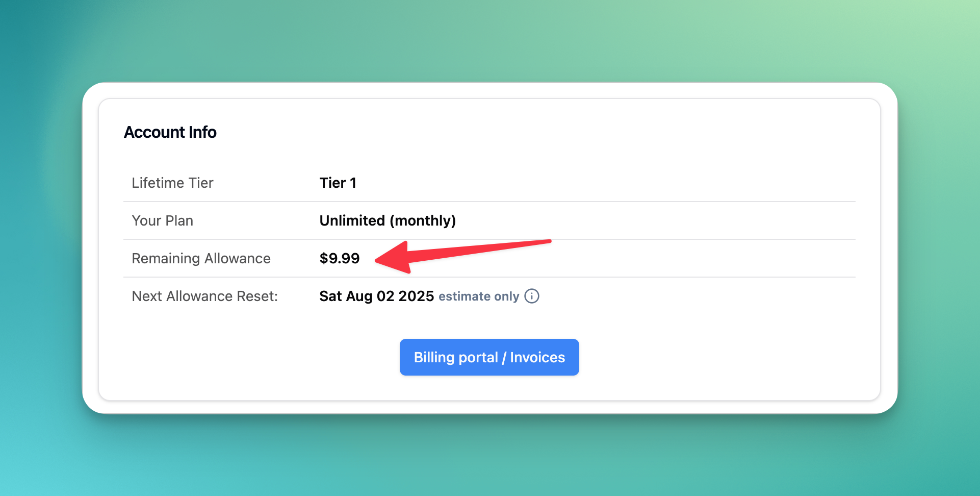Image resolution: width=980 pixels, height=496 pixels.
Task: Click the year 2025 in reset date
Action: 416,296
